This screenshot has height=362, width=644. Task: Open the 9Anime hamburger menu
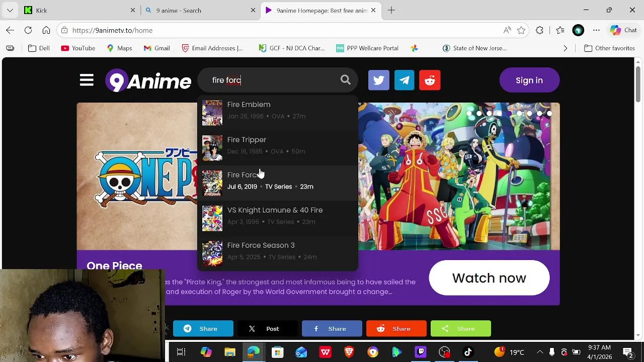coord(87,80)
